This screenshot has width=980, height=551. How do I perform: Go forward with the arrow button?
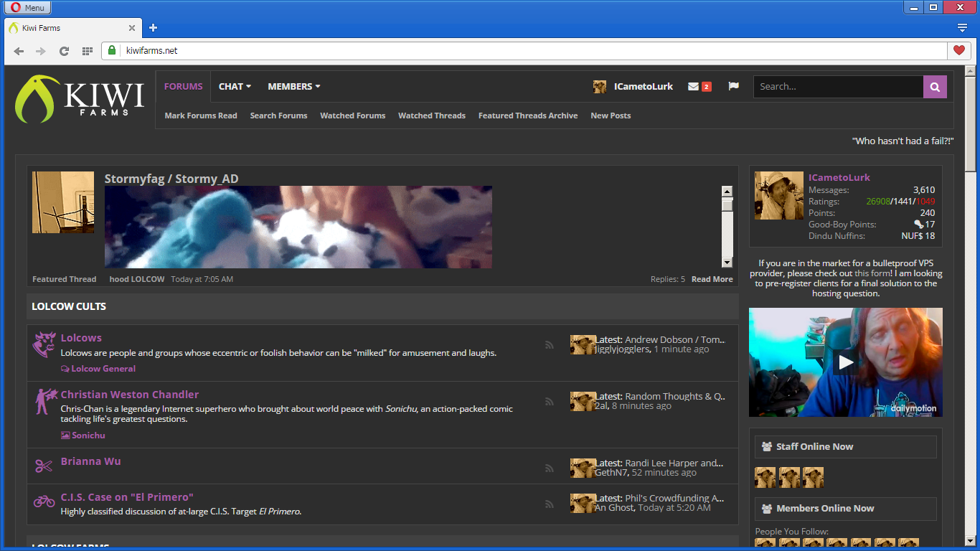41,51
